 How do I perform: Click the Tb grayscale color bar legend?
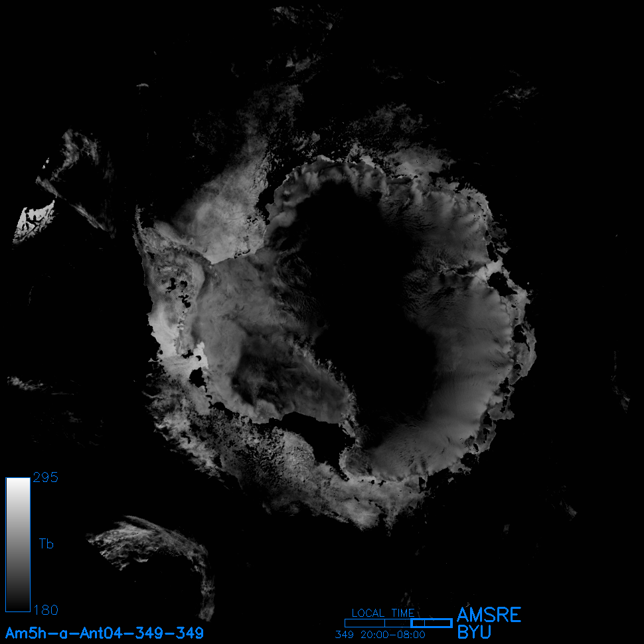click(18, 544)
